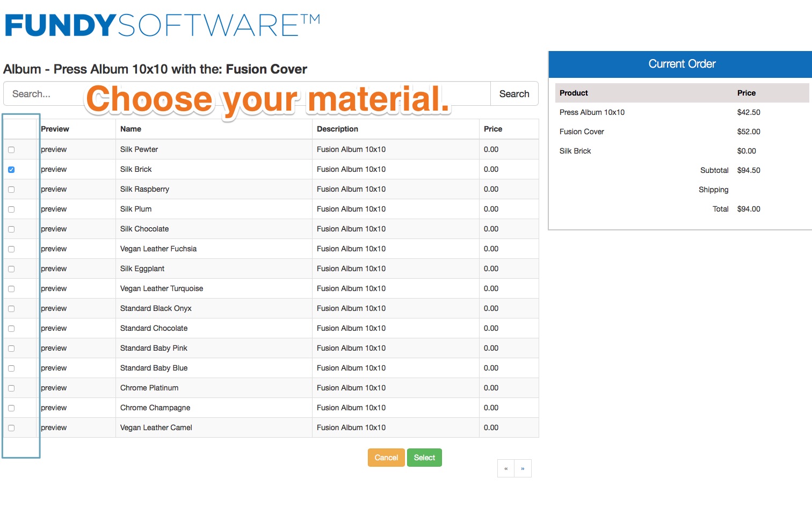Click Silk Brick in Current Order
The image size is (812, 529).
pyautogui.click(x=575, y=151)
